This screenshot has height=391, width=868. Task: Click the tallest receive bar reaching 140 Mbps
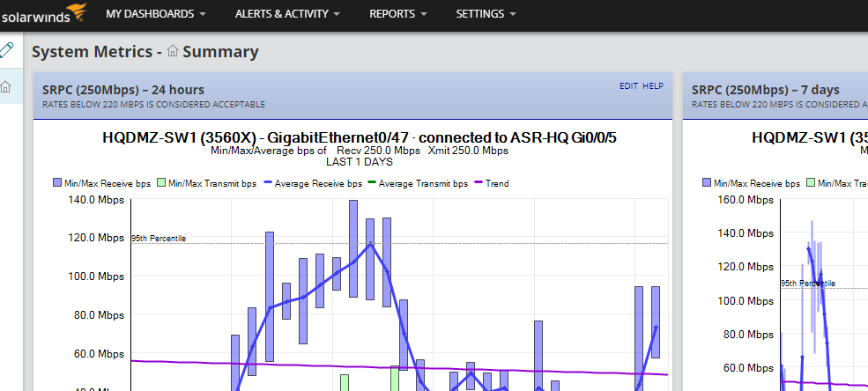click(353, 249)
